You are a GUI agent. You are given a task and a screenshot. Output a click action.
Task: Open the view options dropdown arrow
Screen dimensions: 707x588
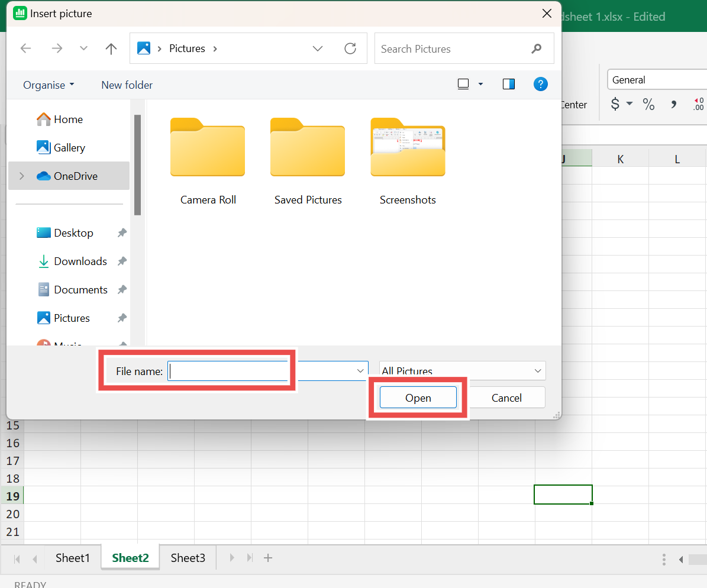[480, 85]
